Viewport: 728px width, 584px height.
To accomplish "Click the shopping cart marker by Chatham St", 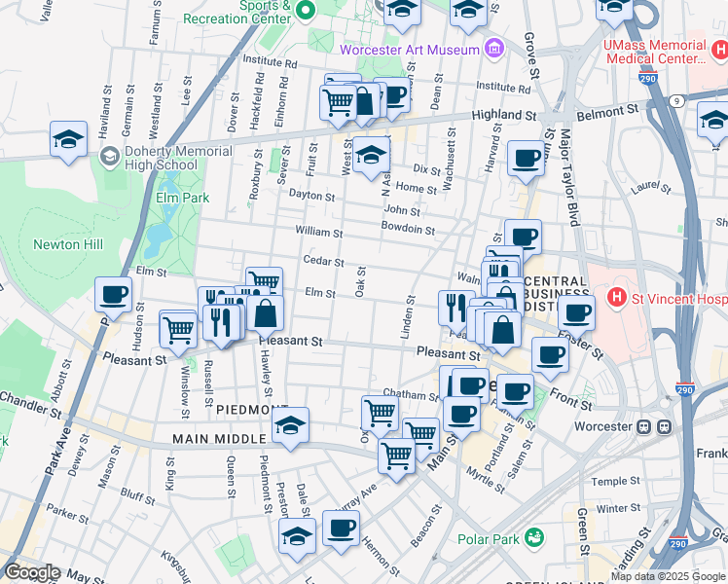I will point(380,414).
